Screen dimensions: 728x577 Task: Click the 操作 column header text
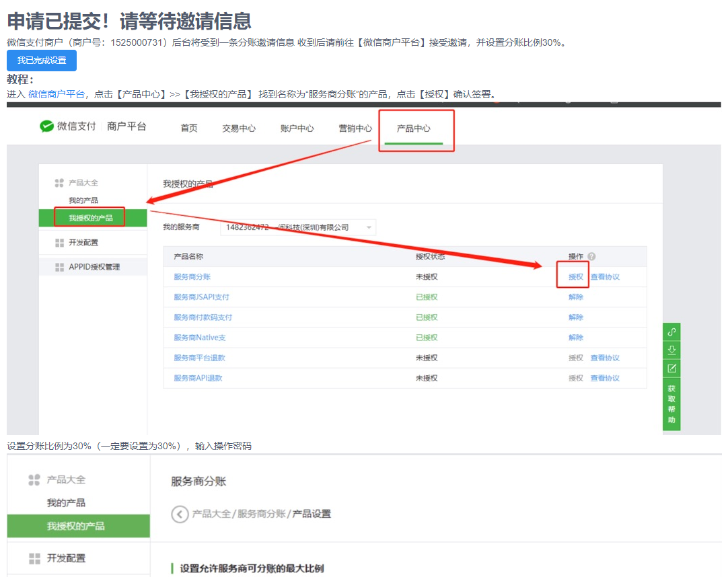point(576,256)
